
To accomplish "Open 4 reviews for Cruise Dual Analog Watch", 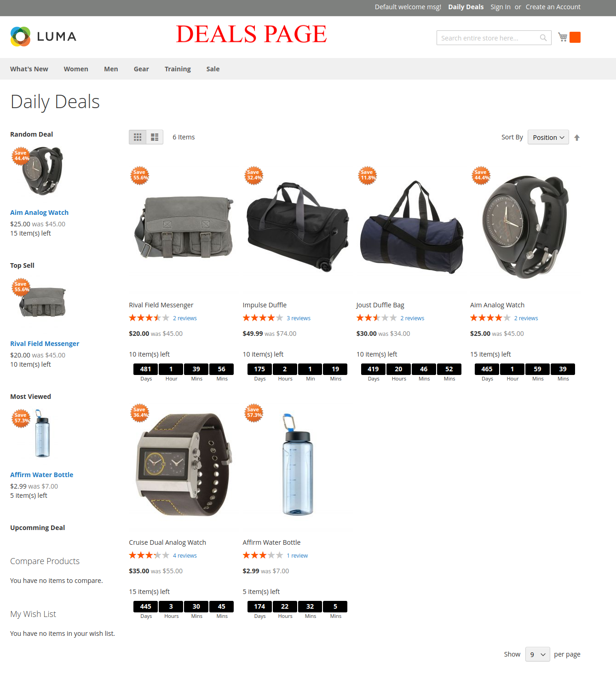I will point(185,555).
